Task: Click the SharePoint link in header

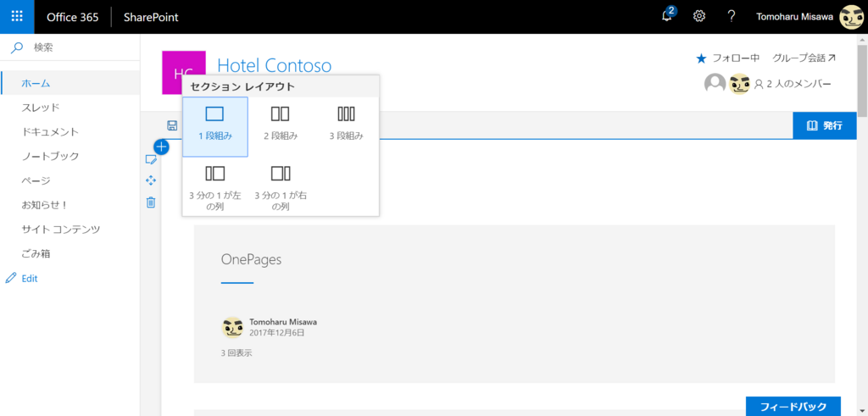Action: coord(151,17)
